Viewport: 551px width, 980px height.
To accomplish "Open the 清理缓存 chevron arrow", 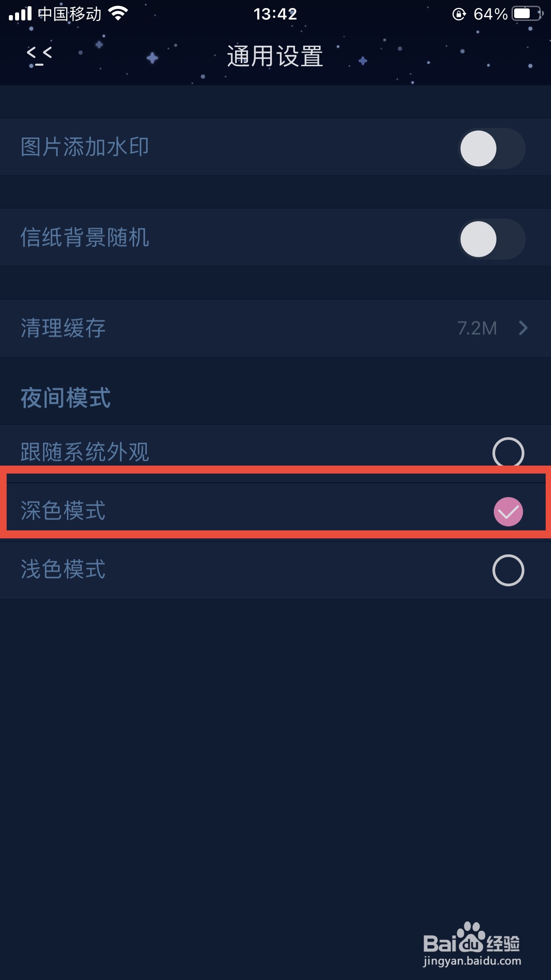I will (x=523, y=328).
